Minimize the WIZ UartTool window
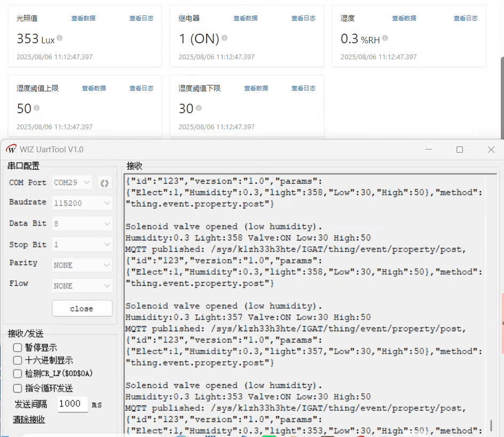The image size is (504, 437). pyautogui.click(x=429, y=150)
